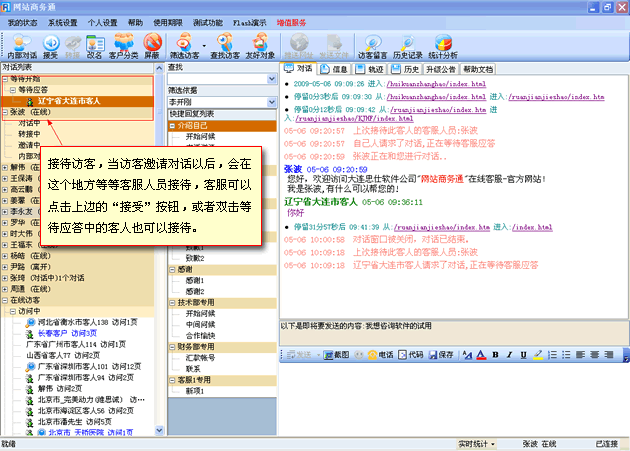The width and height of the screenshot is (630, 451).
Task: Open the 实时统计 dropdown in status bar
Action: (479, 443)
